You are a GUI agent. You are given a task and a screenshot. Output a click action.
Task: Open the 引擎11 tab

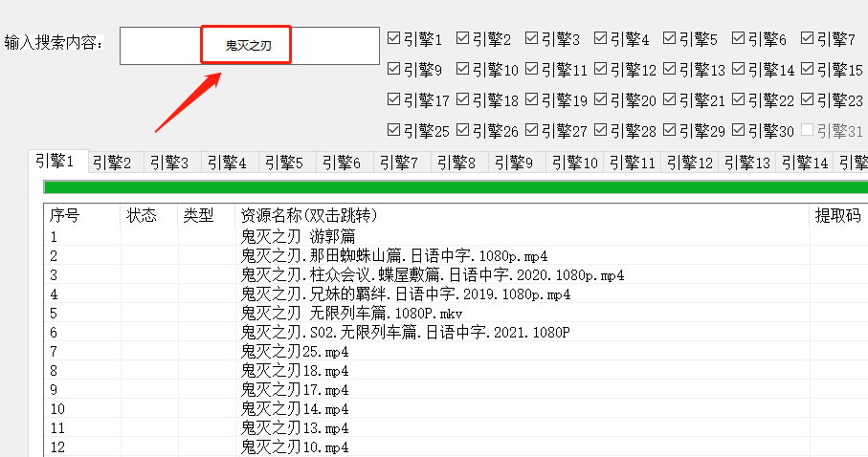(633, 163)
